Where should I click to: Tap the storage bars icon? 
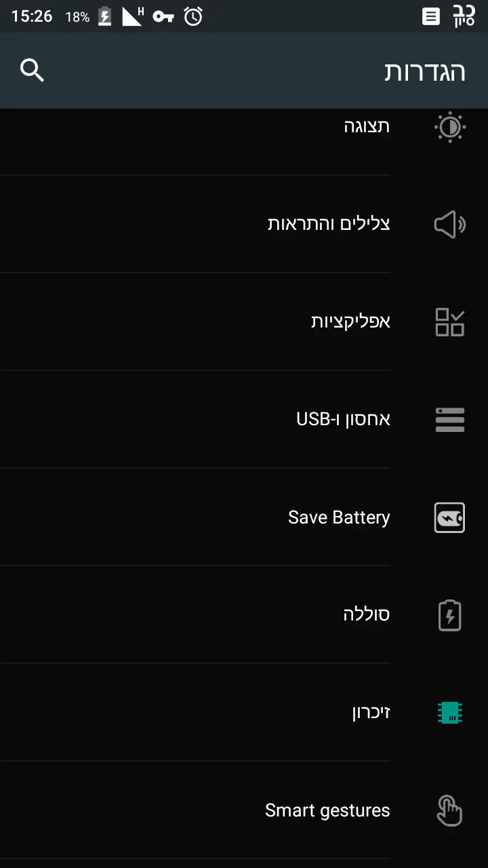449,420
